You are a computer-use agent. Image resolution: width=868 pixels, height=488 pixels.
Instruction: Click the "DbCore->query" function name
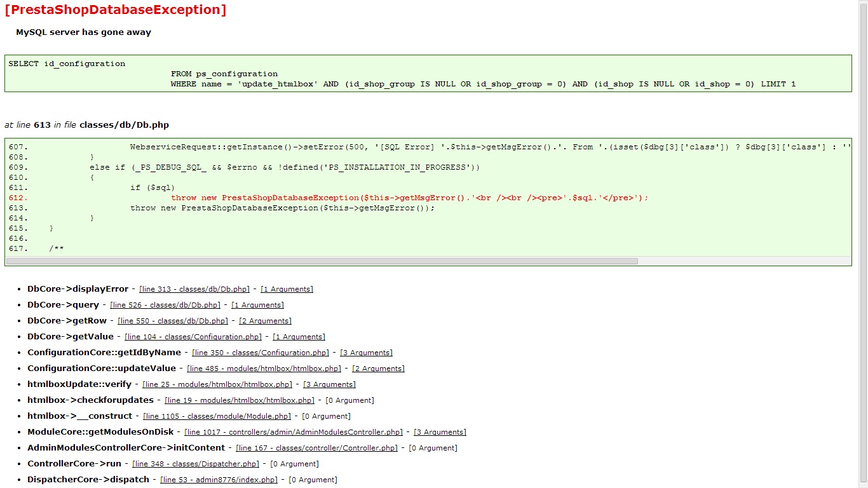click(x=64, y=305)
